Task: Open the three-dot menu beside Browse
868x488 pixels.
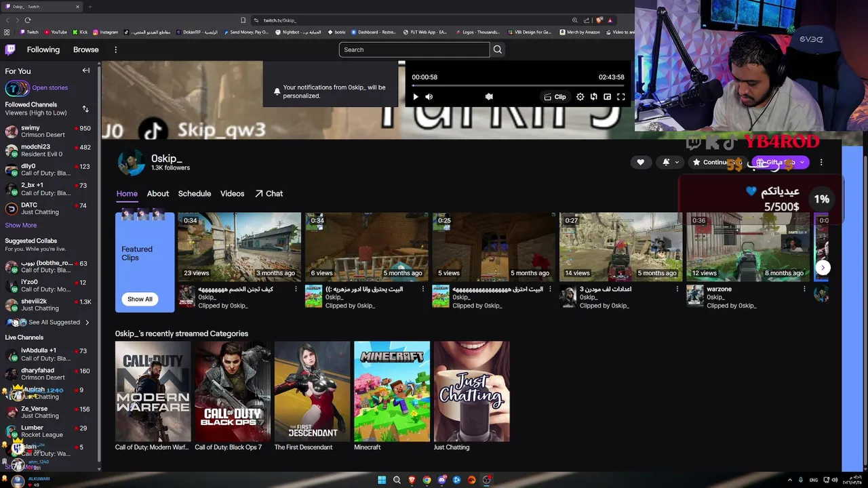Action: (116, 49)
